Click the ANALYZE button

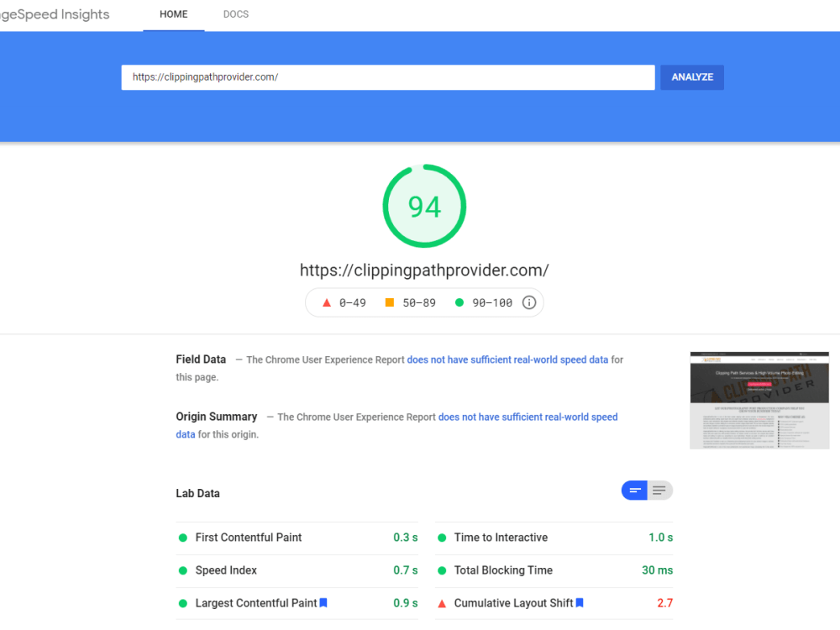(692, 77)
